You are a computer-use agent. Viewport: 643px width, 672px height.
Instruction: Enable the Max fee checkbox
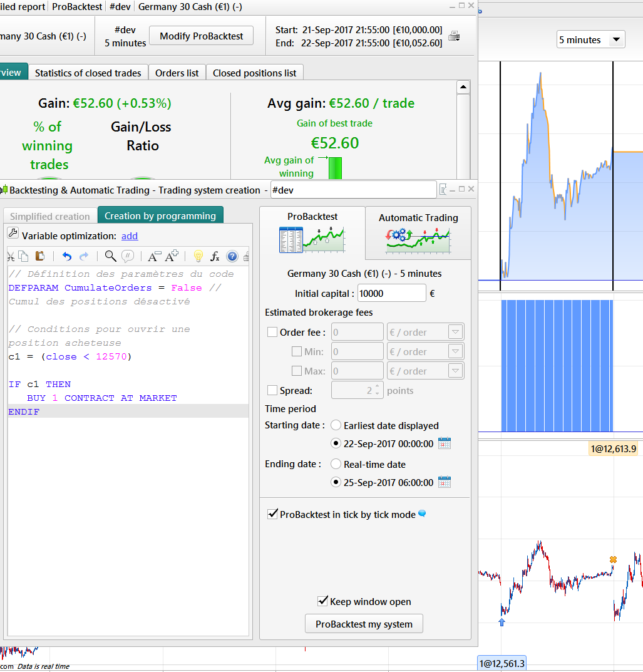pyautogui.click(x=296, y=371)
